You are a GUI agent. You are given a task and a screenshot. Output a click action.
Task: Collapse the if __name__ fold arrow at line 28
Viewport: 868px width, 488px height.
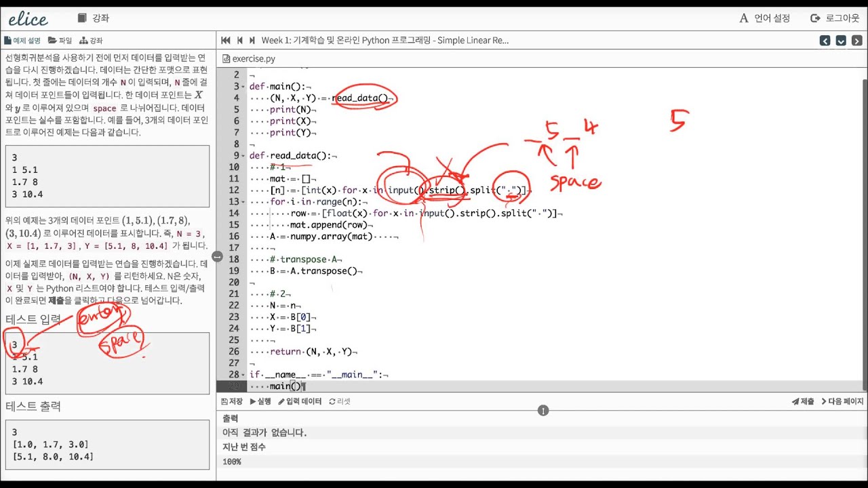point(244,374)
